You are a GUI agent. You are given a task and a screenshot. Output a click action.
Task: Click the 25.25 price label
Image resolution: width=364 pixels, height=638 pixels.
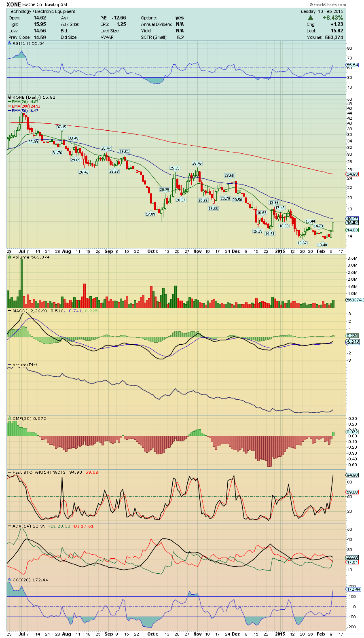174,168
